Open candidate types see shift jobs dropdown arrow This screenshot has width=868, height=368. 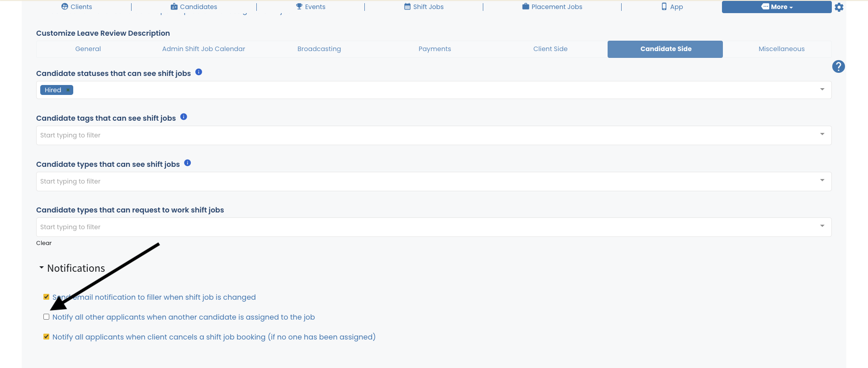pyautogui.click(x=822, y=180)
